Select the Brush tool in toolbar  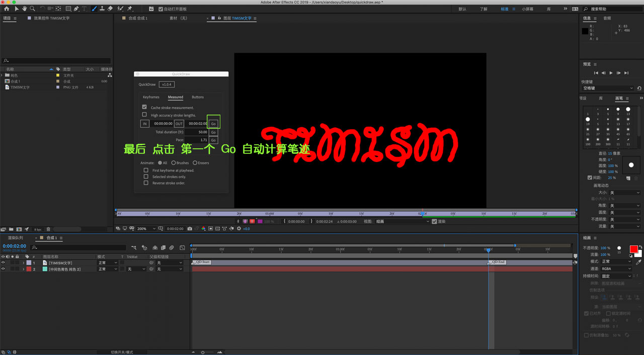coord(94,9)
